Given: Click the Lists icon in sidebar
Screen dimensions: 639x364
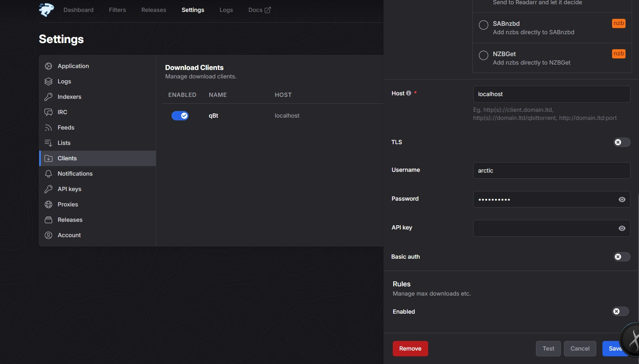Looking at the screenshot, I should pyautogui.click(x=48, y=143).
